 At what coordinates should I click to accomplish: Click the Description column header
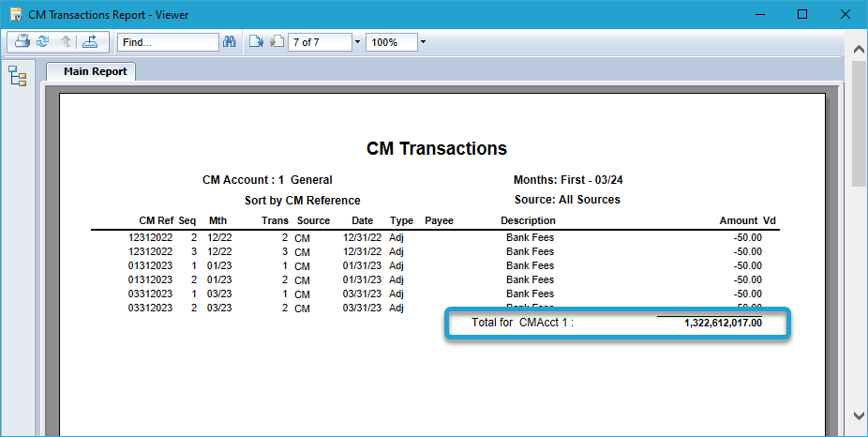tap(528, 220)
